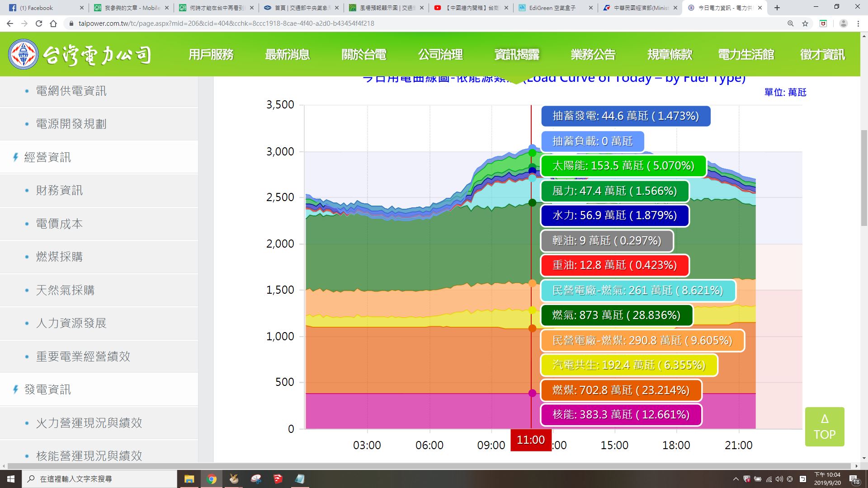
Task: Show hidden system tray icons
Action: point(736,479)
